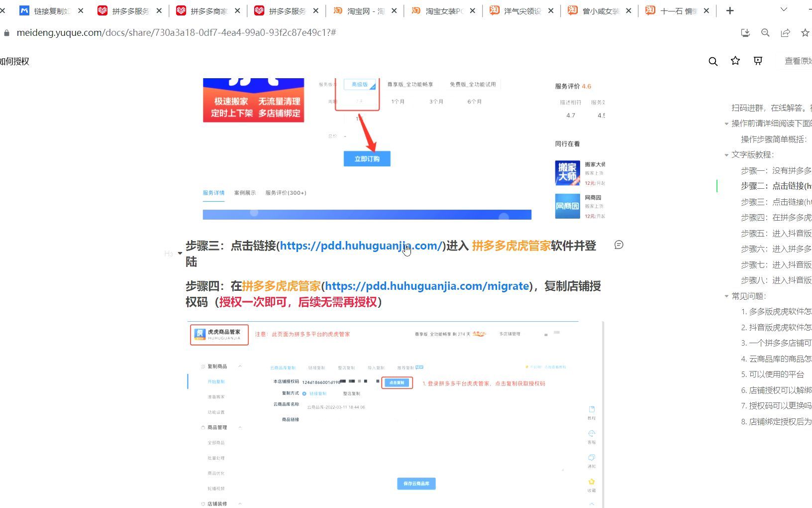
Task: Jump to 步骤一 in the outline
Action: pyautogui.click(x=776, y=170)
